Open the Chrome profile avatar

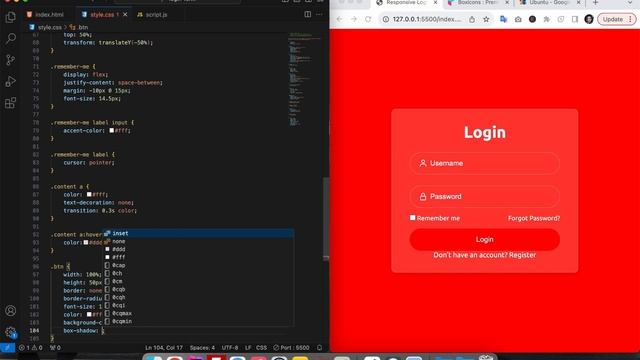(x=589, y=19)
